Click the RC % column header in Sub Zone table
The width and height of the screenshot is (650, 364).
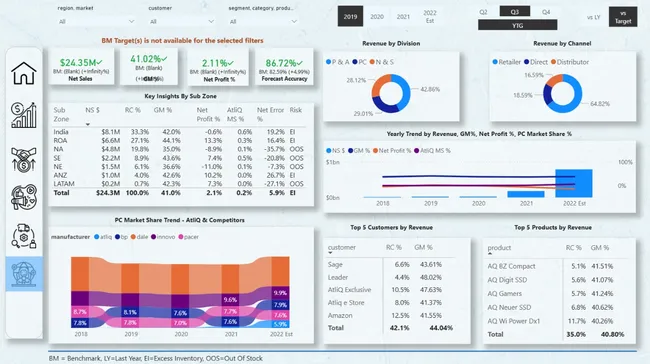[133, 110]
